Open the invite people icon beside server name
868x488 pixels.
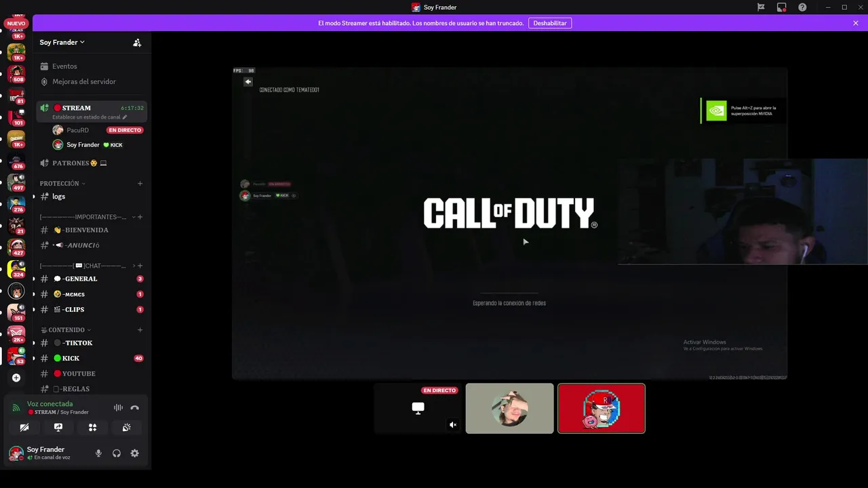coord(137,42)
